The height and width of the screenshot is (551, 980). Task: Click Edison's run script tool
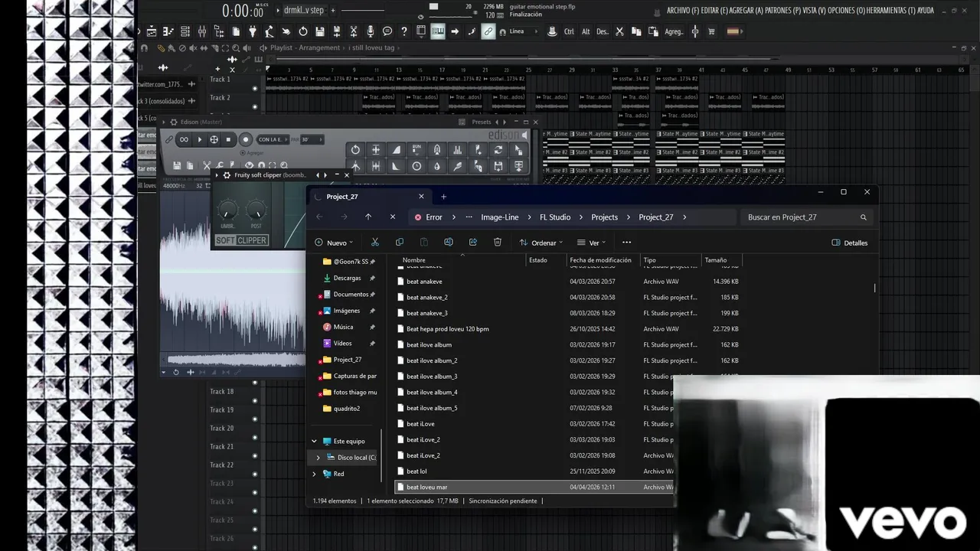pyautogui.click(x=416, y=150)
